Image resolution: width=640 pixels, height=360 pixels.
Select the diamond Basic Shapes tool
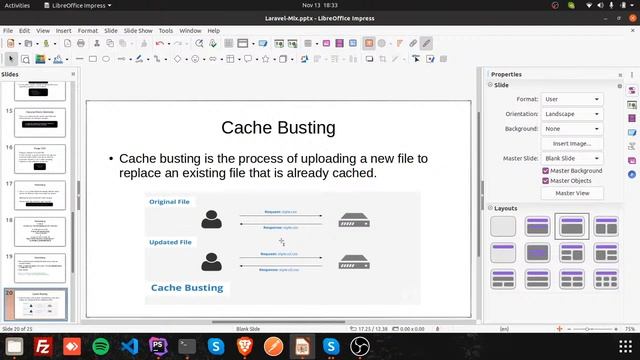pos(178,59)
